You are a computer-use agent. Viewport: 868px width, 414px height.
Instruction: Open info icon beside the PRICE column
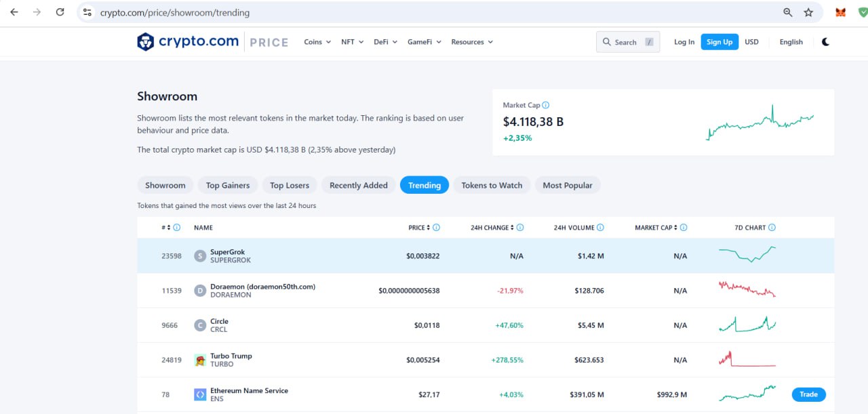[436, 228]
